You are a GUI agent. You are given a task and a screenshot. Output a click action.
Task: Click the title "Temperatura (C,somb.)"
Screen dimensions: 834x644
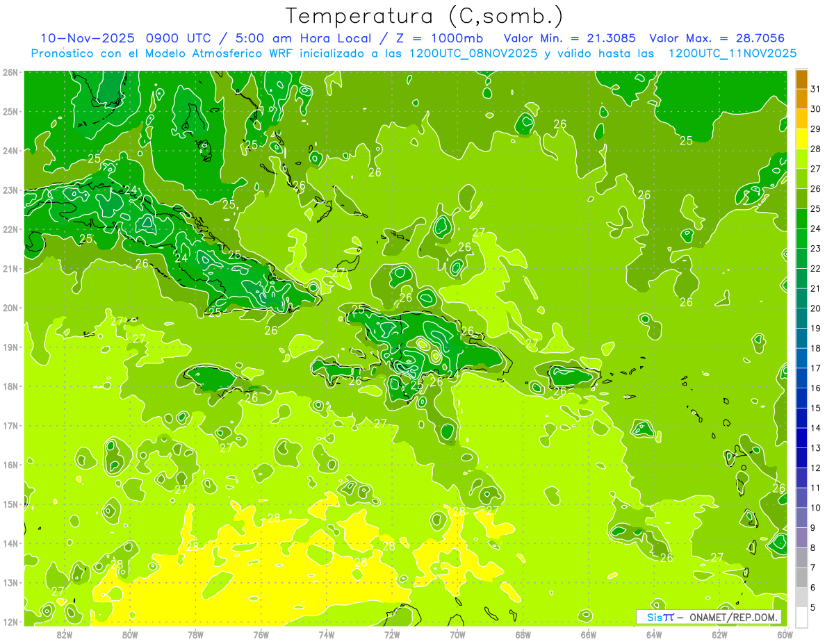coord(424,16)
